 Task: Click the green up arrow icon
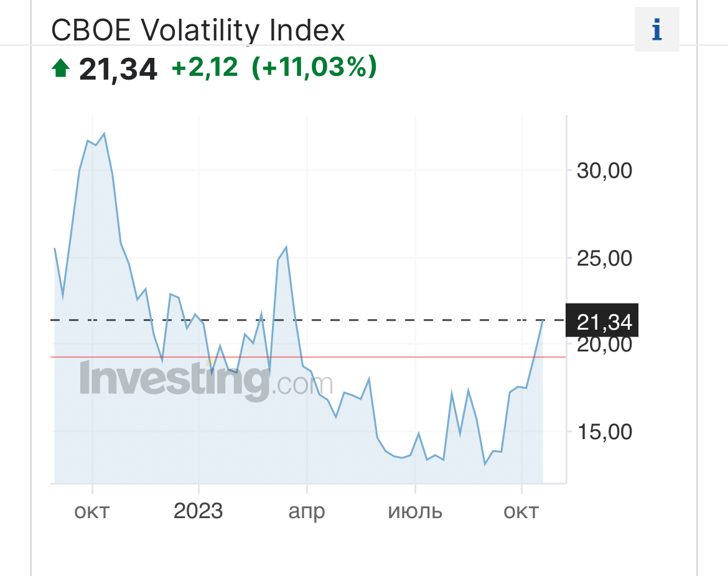pyautogui.click(x=60, y=67)
